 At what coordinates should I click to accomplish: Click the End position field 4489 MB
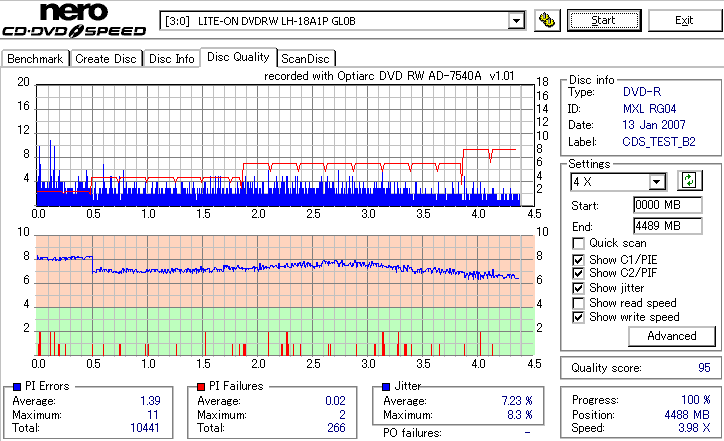pyautogui.click(x=668, y=226)
